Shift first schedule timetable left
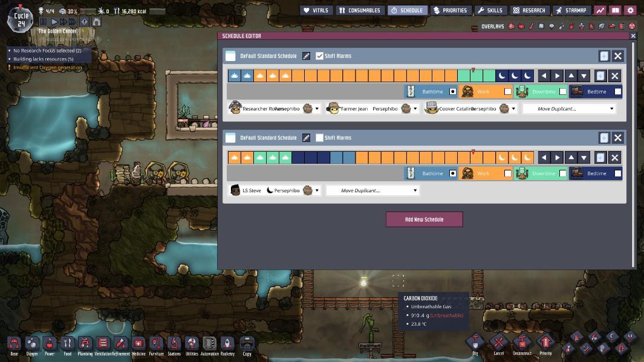The height and width of the screenshot is (362, 644). (544, 76)
